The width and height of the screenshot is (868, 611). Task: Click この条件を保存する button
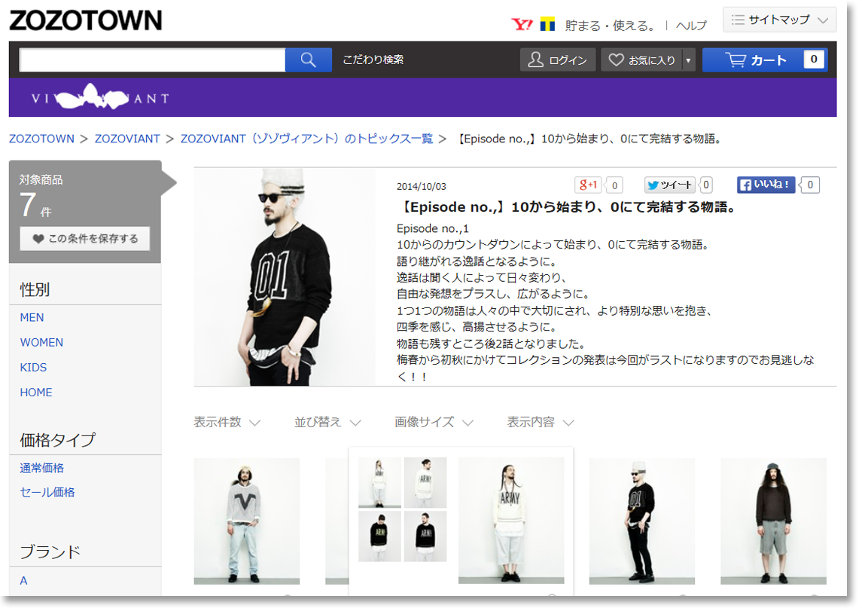pyautogui.click(x=85, y=239)
